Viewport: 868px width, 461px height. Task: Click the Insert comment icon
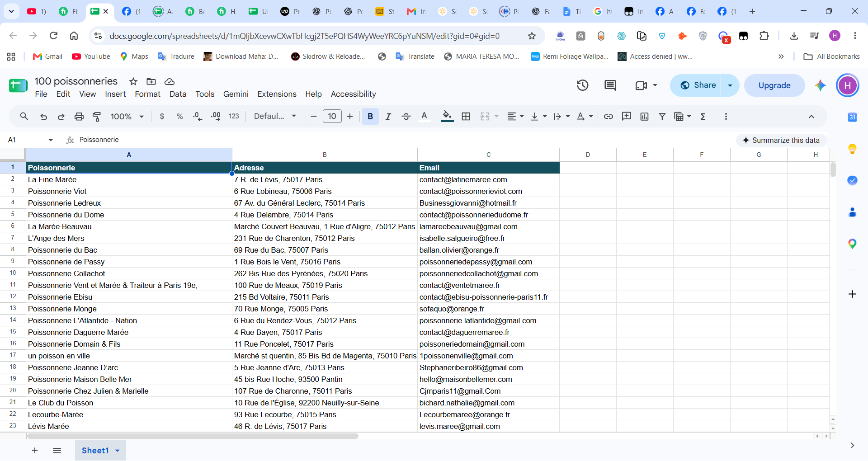coord(627,117)
